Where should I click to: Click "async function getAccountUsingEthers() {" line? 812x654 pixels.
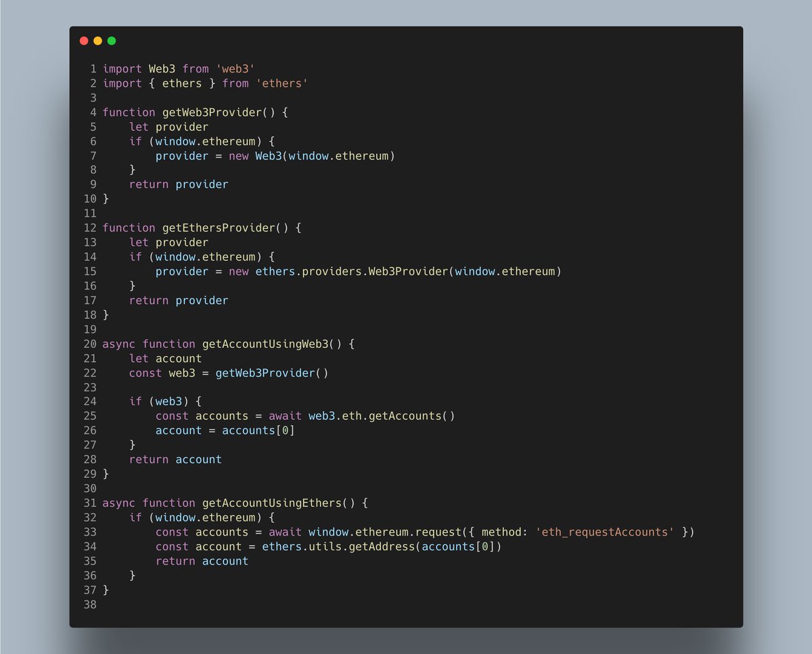pos(235,503)
